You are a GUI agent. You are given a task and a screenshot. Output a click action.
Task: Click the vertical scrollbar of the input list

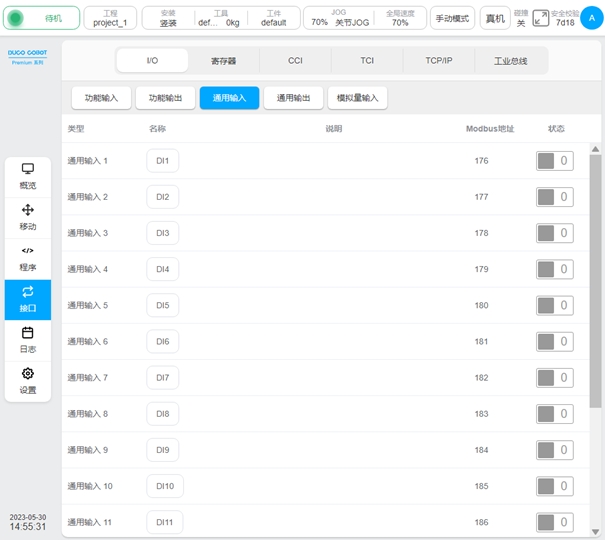(x=595, y=280)
